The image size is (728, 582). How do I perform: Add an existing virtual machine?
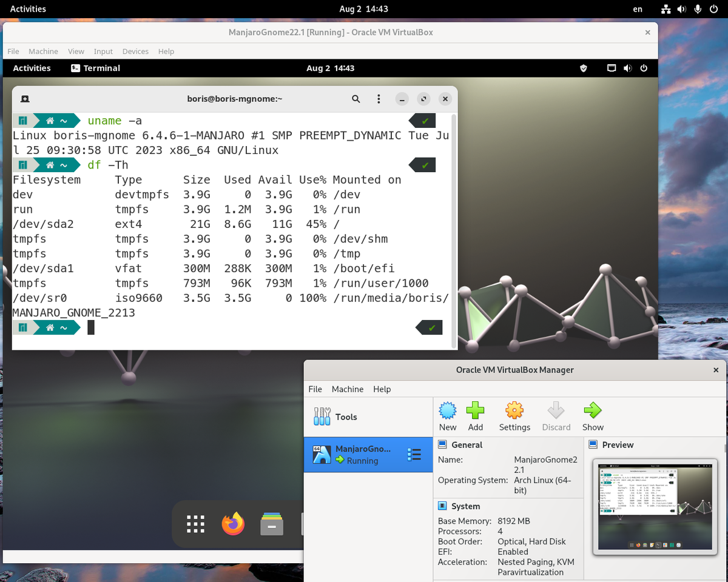pyautogui.click(x=475, y=416)
